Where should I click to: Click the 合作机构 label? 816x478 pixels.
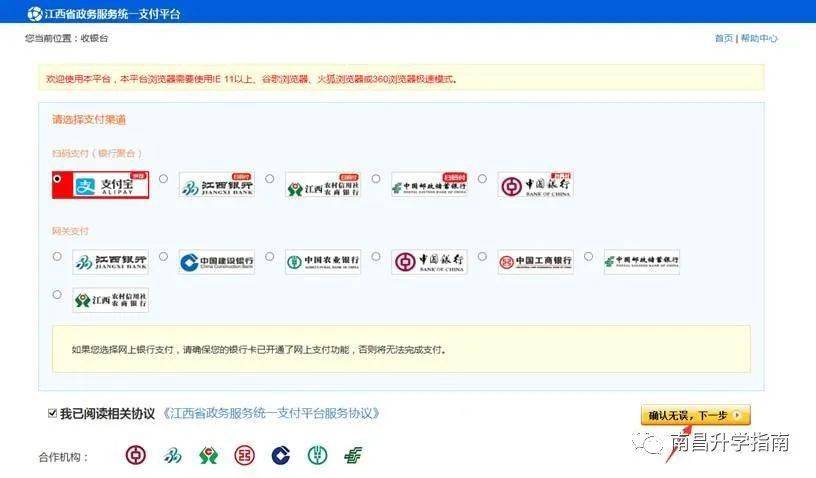(x=63, y=457)
